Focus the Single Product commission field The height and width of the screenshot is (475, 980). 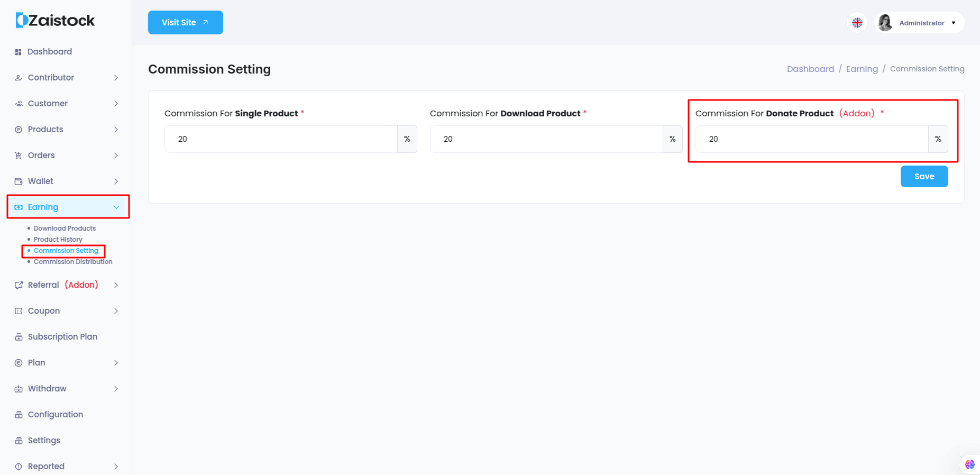pyautogui.click(x=281, y=139)
